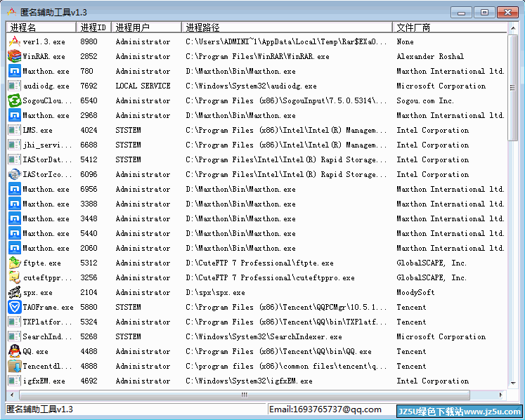Click Maxthon icon for process 5440

(14, 233)
